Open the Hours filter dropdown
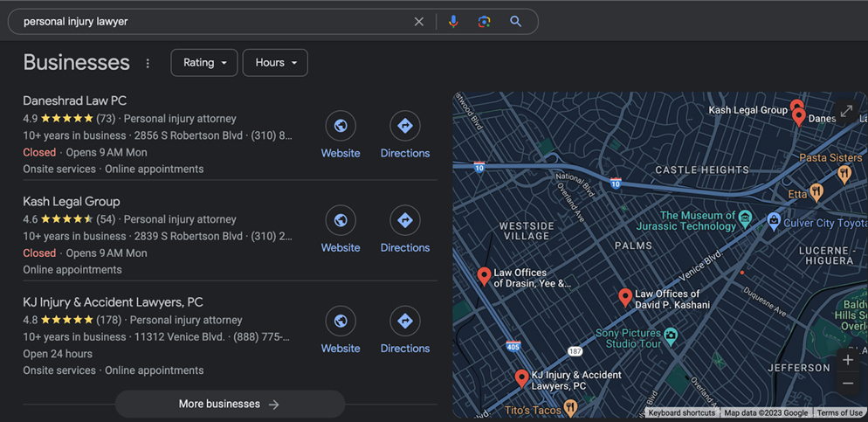Viewport: 868px width, 422px height. coord(275,63)
